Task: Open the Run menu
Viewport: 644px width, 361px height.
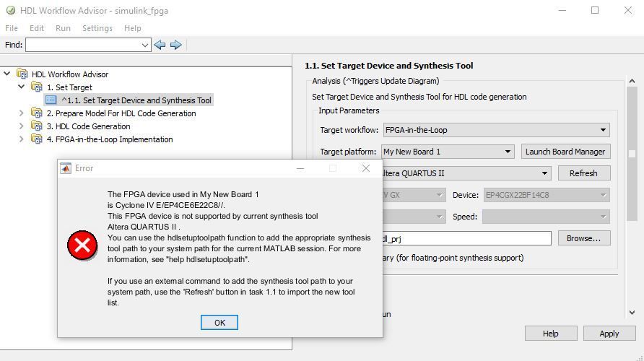Action: [x=63, y=28]
